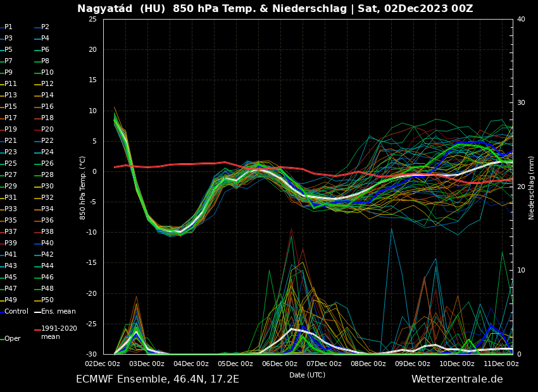Click the Control legend entry
This screenshot has width=538, height=392.
click(x=16, y=312)
